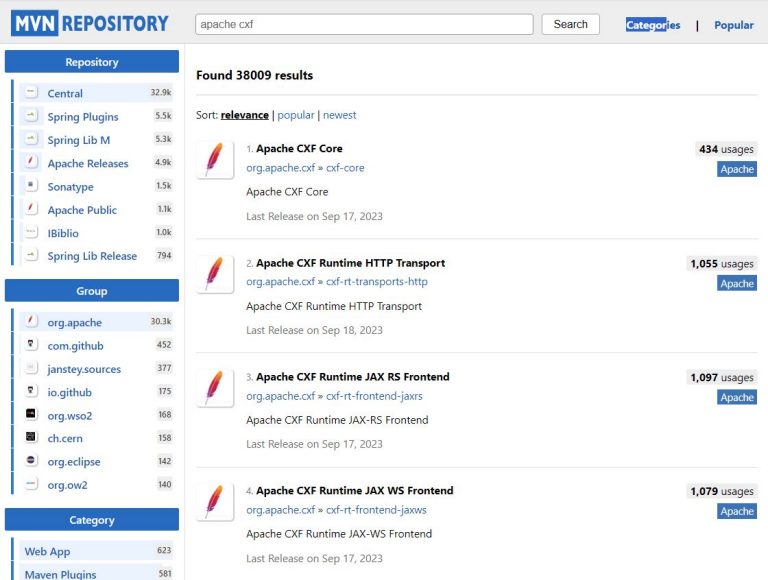The width and height of the screenshot is (768, 580).
Task: Click the Central repository icon
Action: tap(31, 92)
